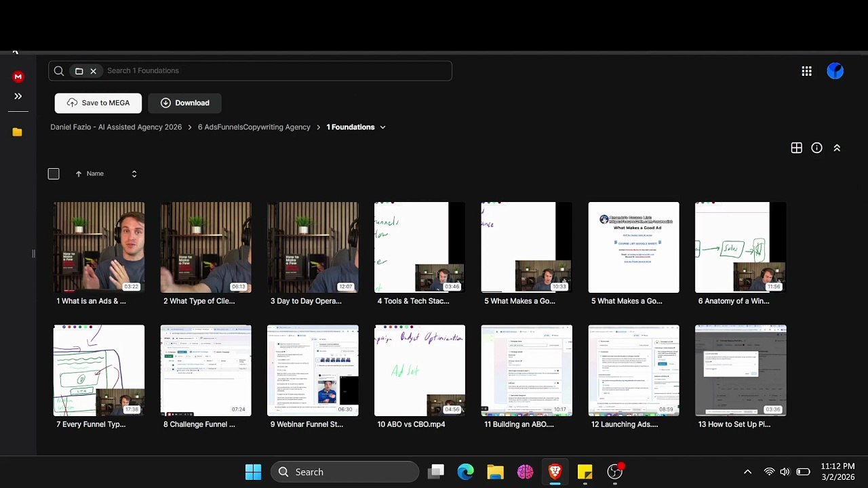The width and height of the screenshot is (868, 488).
Task: Show folder details with the info icon
Action: pyautogui.click(x=816, y=148)
